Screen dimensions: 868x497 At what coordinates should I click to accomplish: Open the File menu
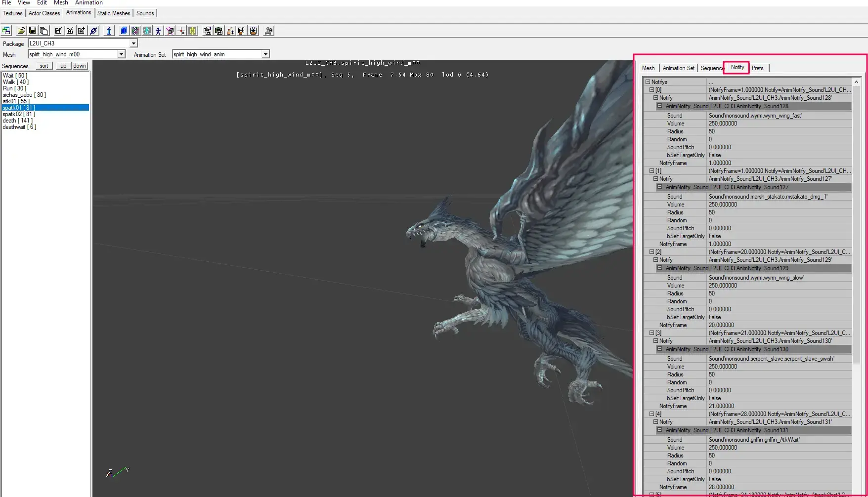6,2
